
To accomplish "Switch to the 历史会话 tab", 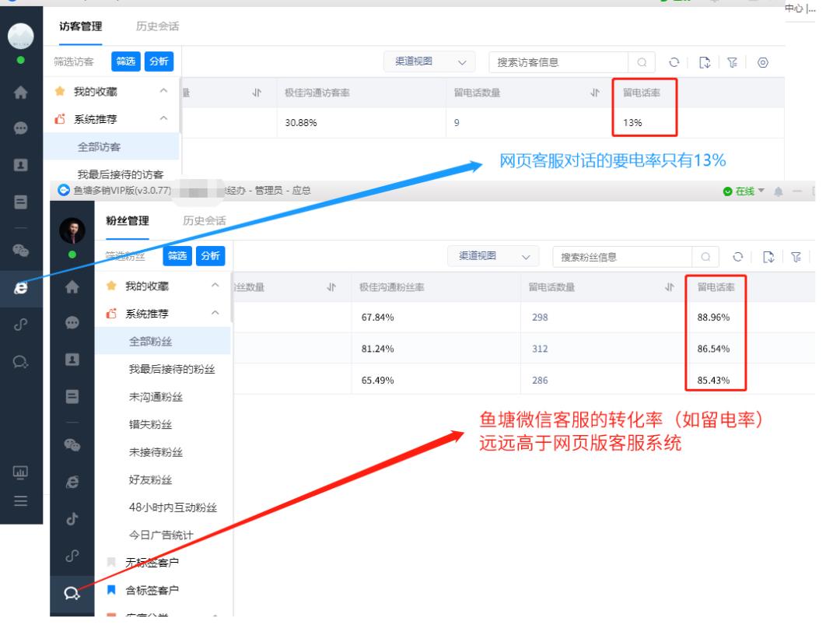I will pyautogui.click(x=204, y=219).
